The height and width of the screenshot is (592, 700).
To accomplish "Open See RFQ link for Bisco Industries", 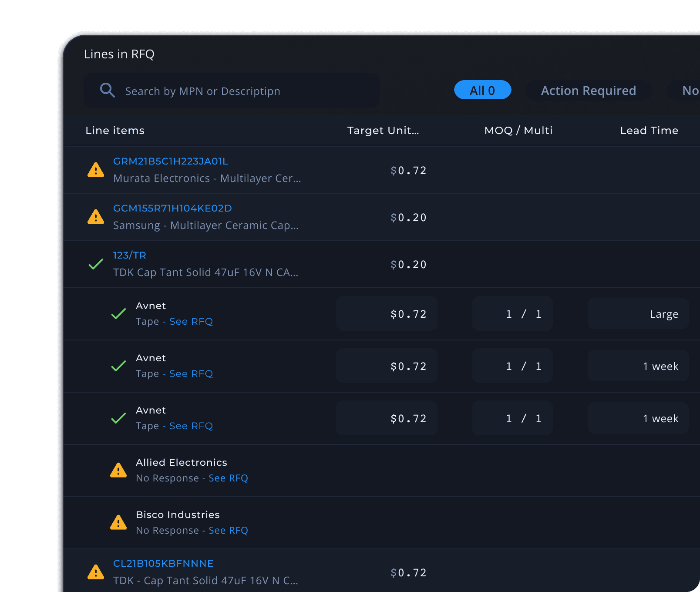I will coord(228,530).
